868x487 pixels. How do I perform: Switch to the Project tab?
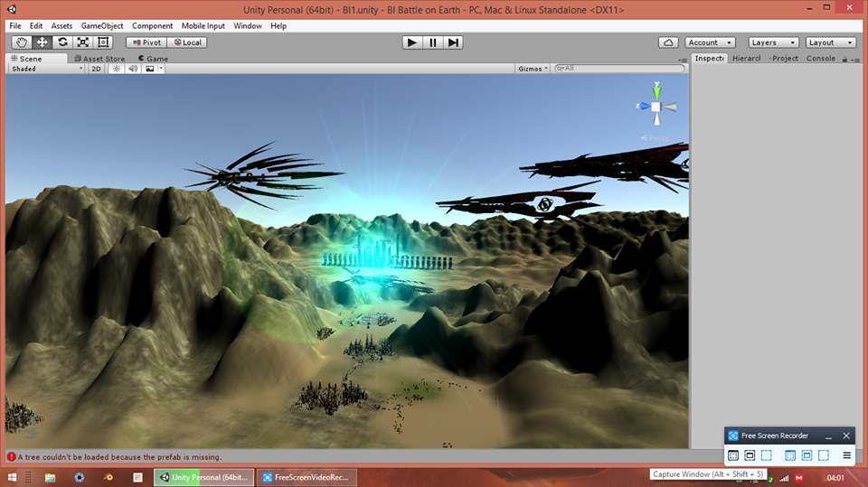coord(783,59)
